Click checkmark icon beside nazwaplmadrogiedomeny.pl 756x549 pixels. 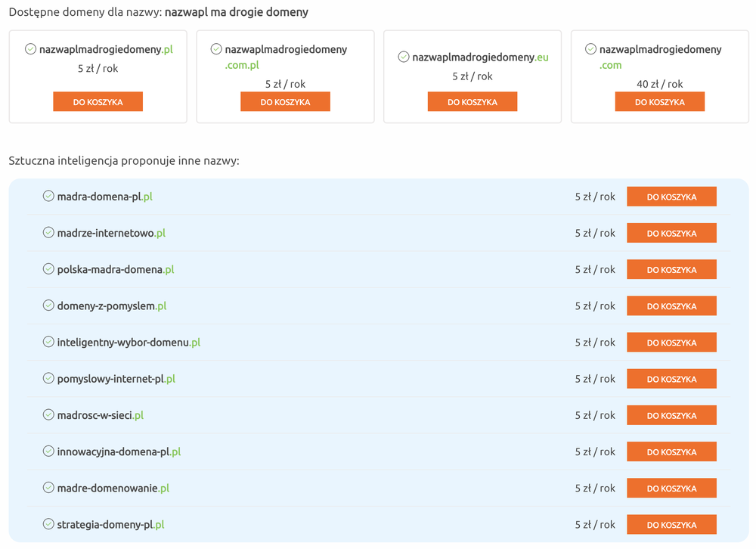(30, 49)
